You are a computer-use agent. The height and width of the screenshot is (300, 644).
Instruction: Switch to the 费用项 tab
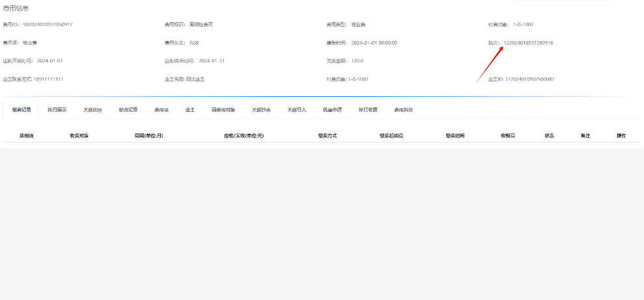[161, 110]
